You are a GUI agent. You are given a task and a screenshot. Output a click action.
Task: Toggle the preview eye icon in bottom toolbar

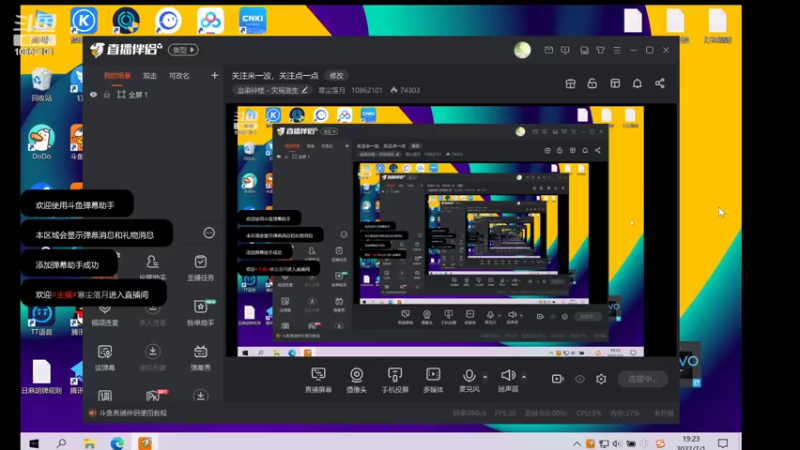tap(580, 379)
